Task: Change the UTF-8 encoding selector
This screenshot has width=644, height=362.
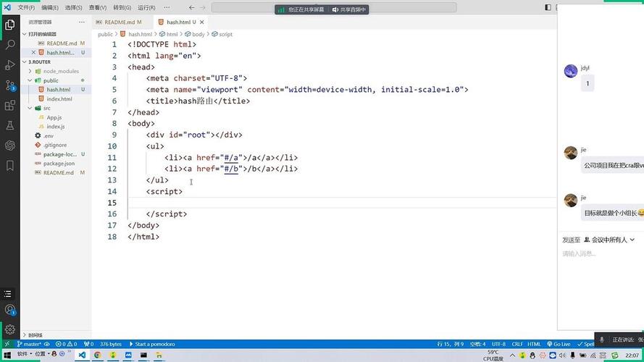Action: click(x=498, y=344)
